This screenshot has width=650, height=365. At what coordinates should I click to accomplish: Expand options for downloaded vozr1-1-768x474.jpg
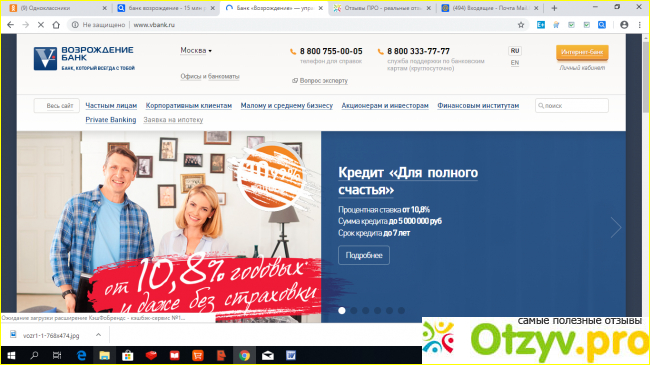click(98, 335)
